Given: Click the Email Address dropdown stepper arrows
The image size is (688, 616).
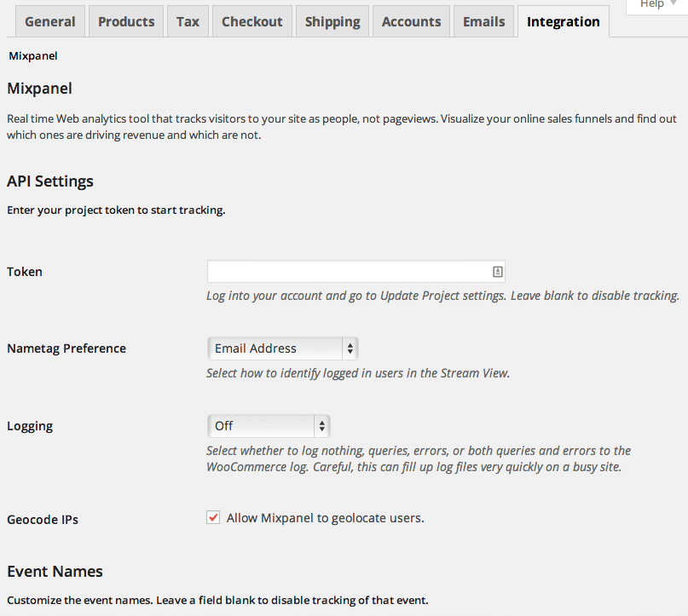Looking at the screenshot, I should 350,348.
